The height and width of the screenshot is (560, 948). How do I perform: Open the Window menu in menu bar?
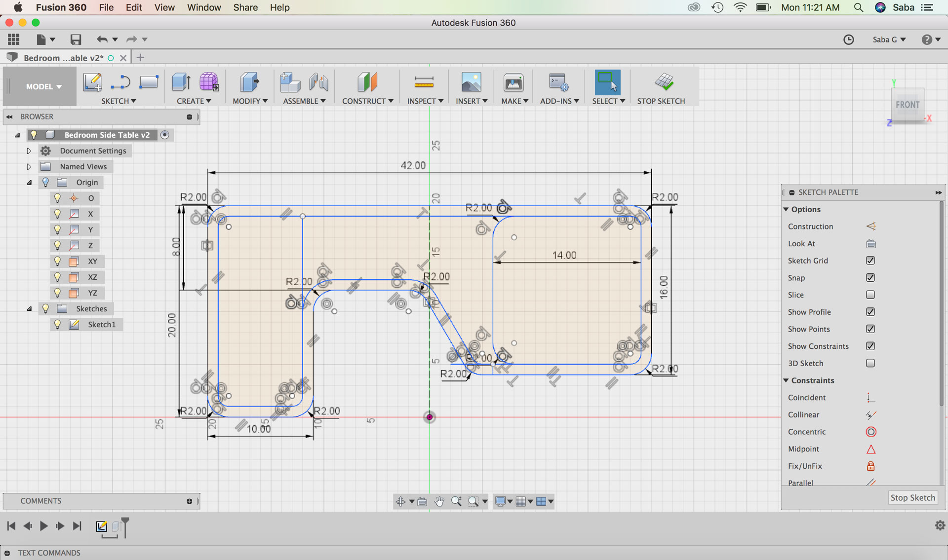tap(203, 7)
